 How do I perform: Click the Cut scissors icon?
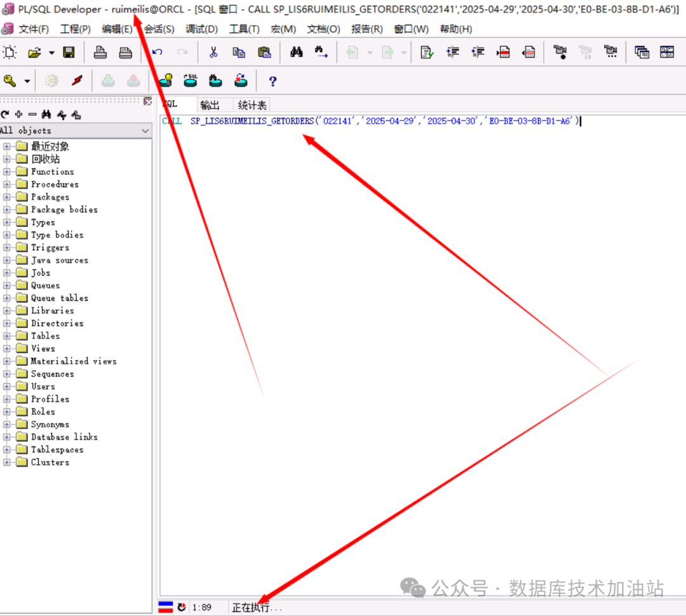pyautogui.click(x=213, y=53)
